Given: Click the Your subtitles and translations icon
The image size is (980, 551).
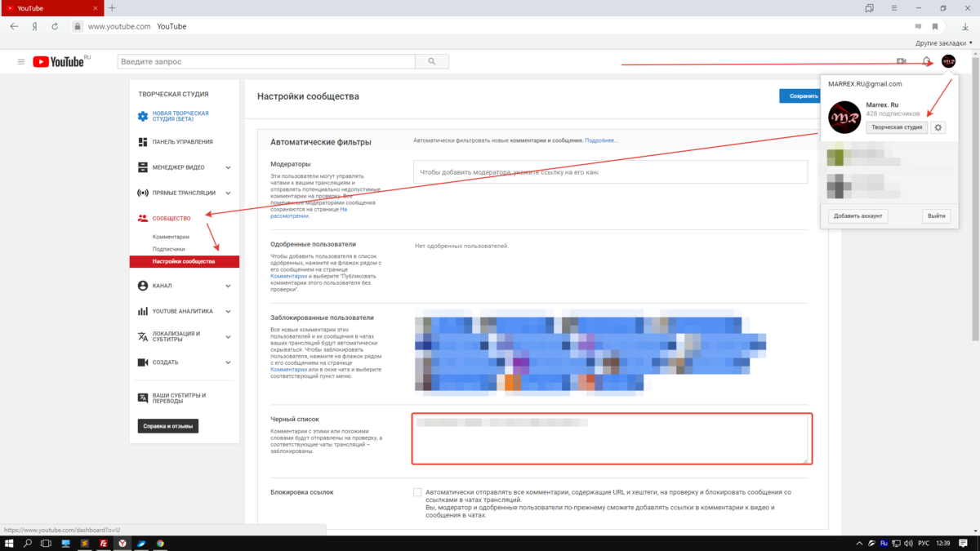Looking at the screenshot, I should (143, 398).
